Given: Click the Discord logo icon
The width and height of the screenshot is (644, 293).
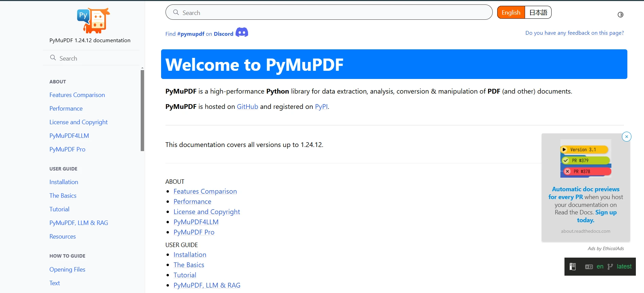Looking at the screenshot, I should (242, 32).
